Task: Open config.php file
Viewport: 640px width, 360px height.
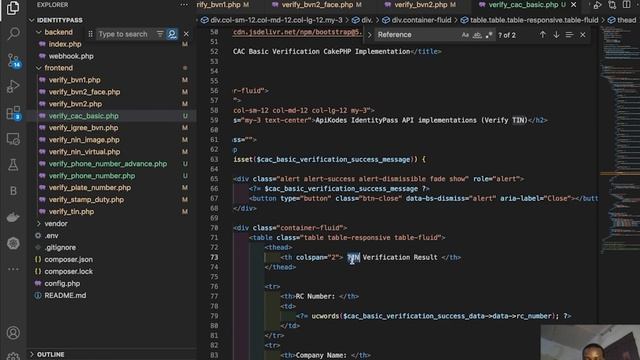Action: point(62,283)
